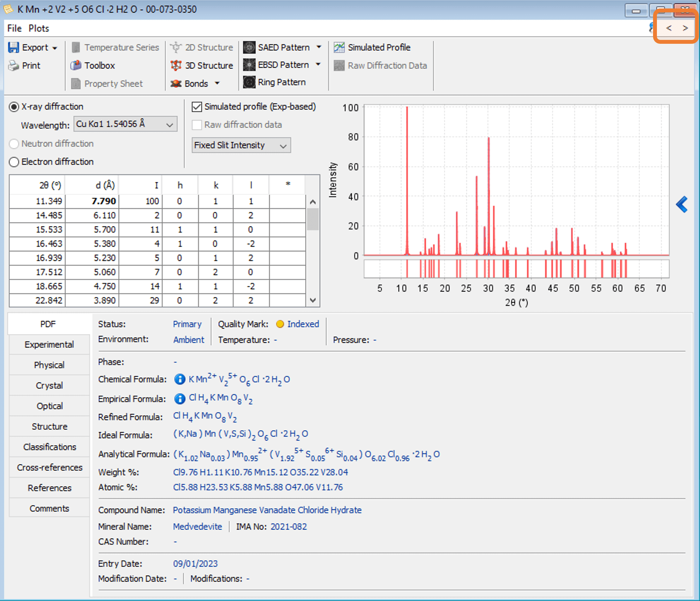Sort table by d (Å) column header
This screenshot has height=601, width=700.
92,185
